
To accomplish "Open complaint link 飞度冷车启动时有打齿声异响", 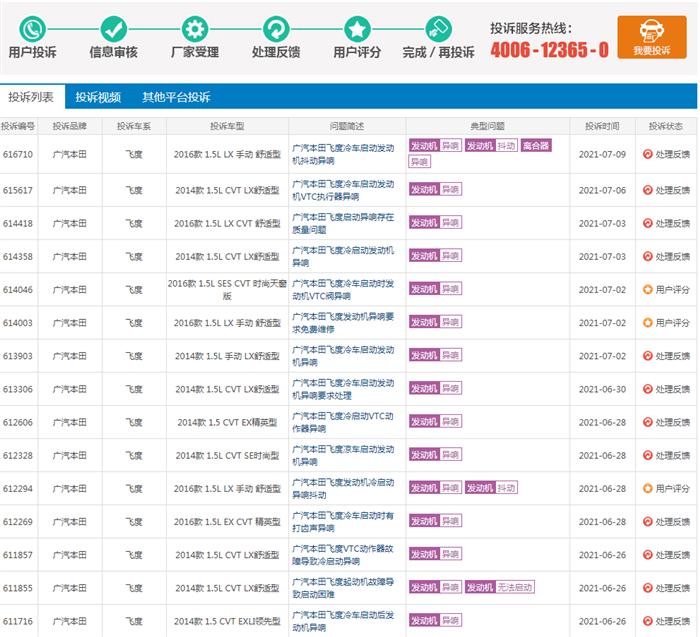I will [343, 521].
